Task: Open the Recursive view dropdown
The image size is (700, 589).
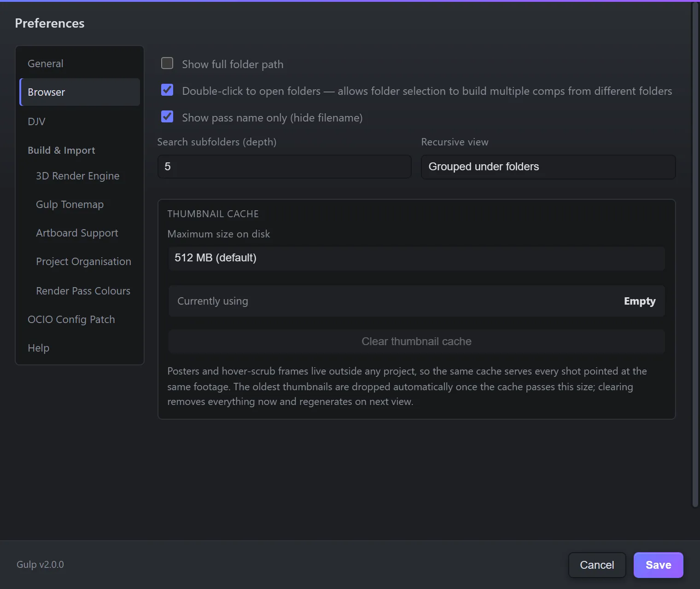Action: pos(548,167)
